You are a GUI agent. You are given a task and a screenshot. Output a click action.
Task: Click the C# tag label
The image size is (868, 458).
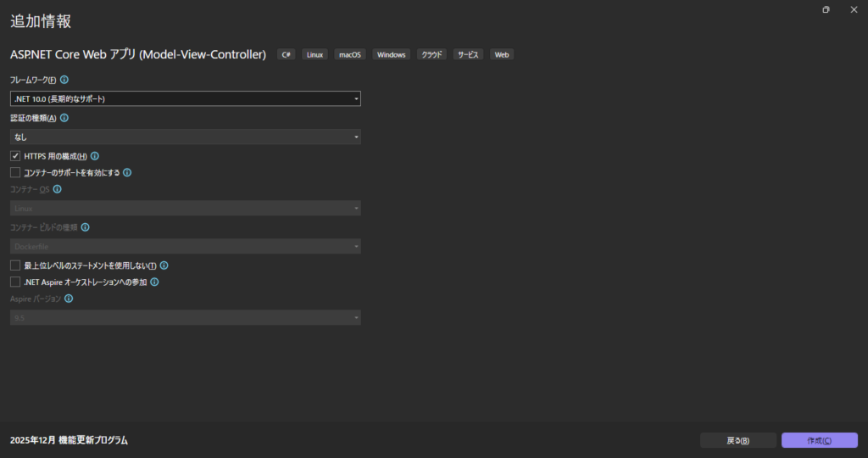287,54
